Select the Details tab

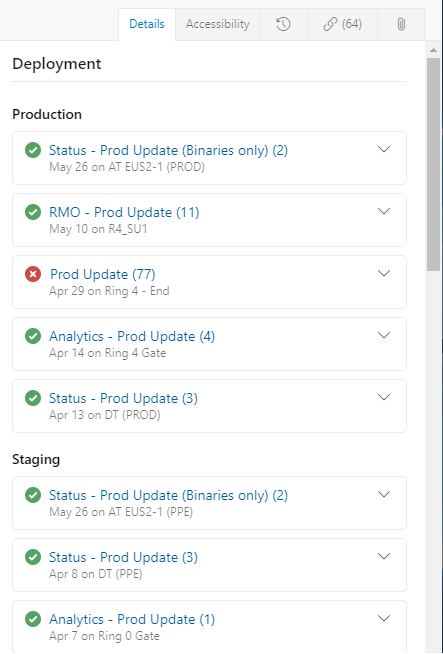[147, 24]
